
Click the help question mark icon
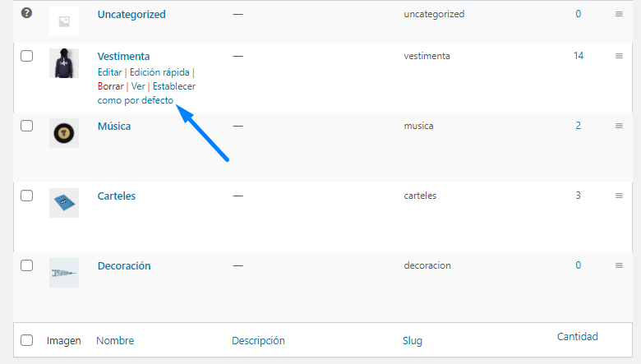[x=26, y=14]
